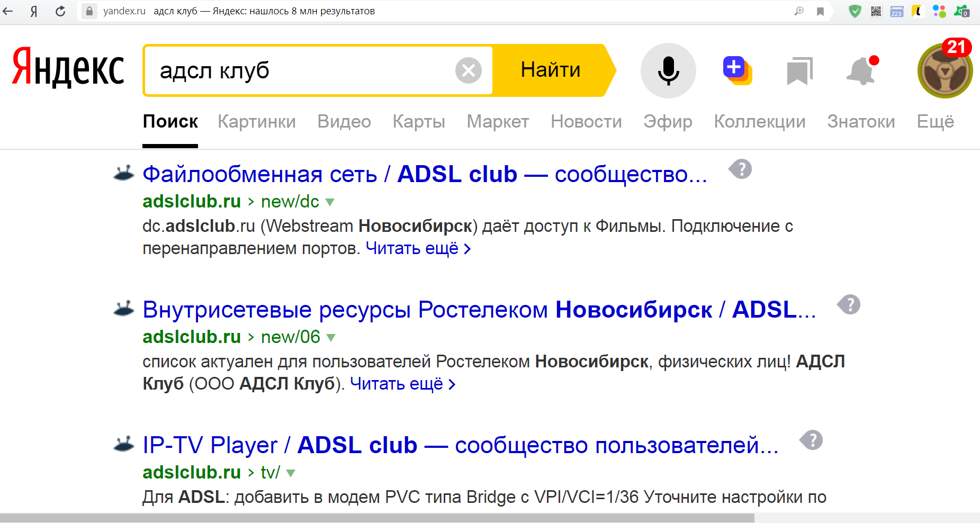Click the microphone voice search icon
Image resolution: width=980 pixels, height=523 pixels.
(668, 70)
